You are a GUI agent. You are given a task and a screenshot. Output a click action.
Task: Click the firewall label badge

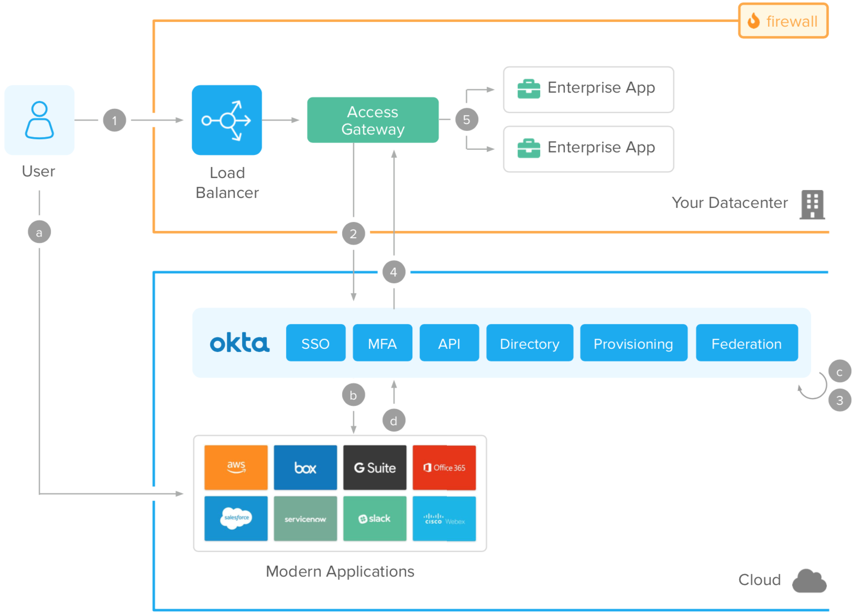tap(783, 21)
